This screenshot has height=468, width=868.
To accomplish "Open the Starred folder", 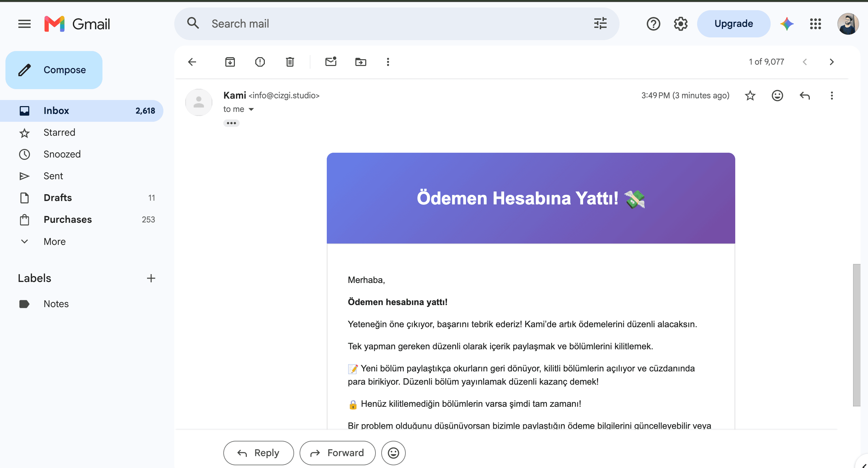I will pos(82,133).
